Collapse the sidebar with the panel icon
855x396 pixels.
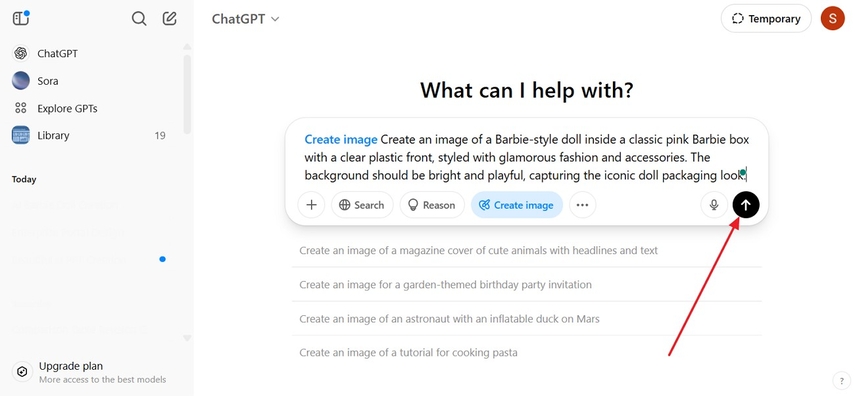(x=21, y=19)
